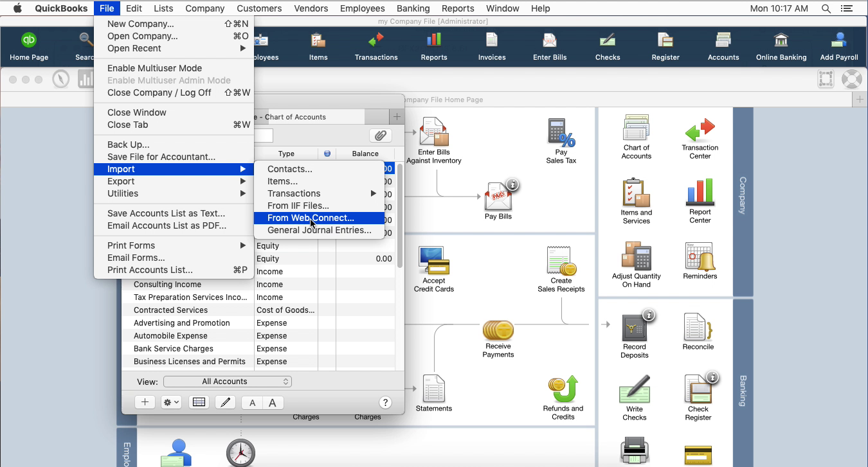Add a new tab with plus button in Chart of Accounts

point(397,116)
